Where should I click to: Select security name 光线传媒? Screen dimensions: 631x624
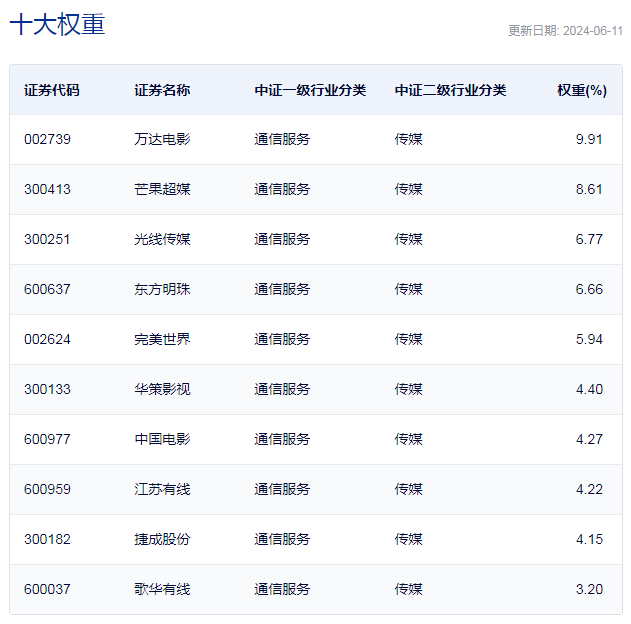click(162, 239)
